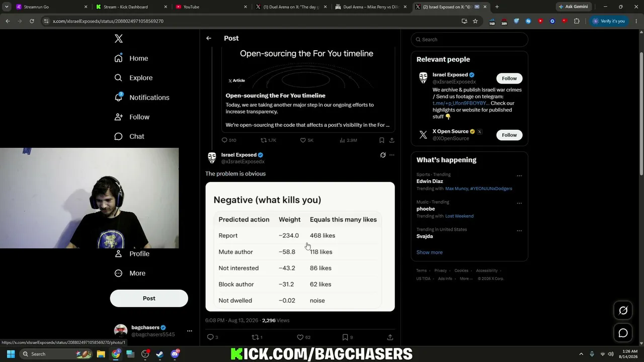The height and width of the screenshot is (362, 644).
Task: Open Home in the X sidebar
Action: tap(131, 58)
